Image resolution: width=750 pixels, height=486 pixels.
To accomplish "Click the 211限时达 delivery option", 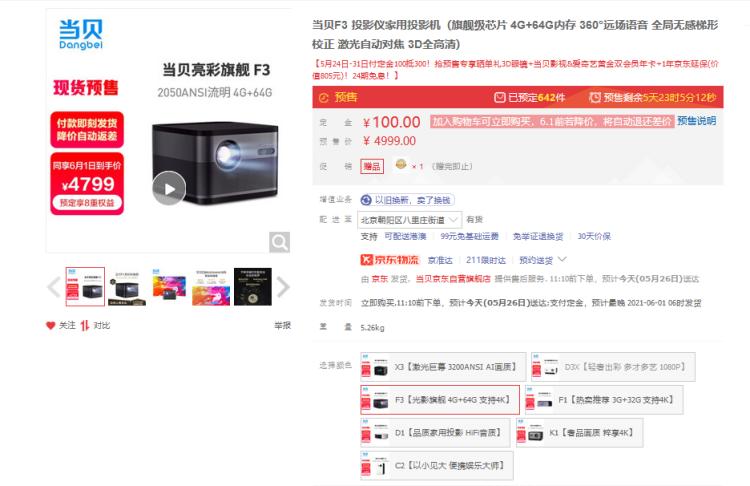I will coord(485,260).
